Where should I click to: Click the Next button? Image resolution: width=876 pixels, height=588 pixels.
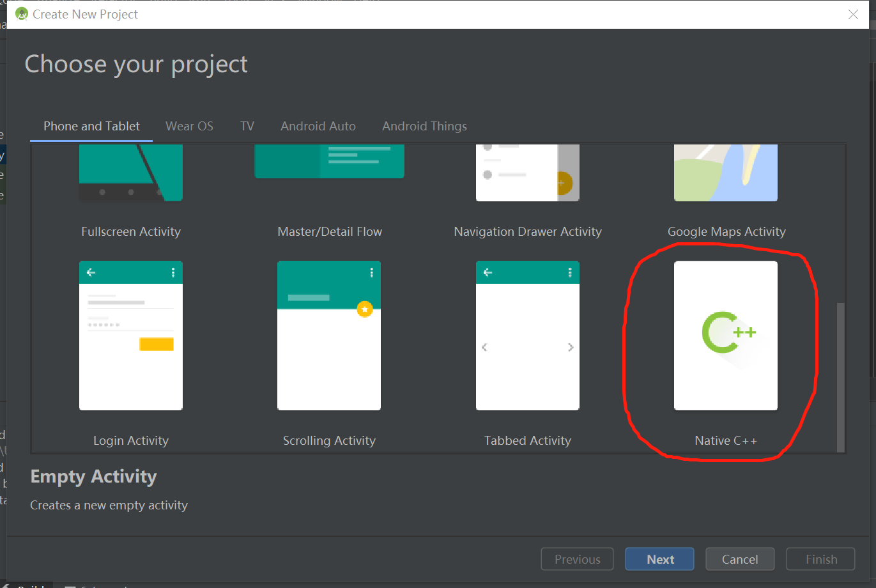tap(659, 559)
